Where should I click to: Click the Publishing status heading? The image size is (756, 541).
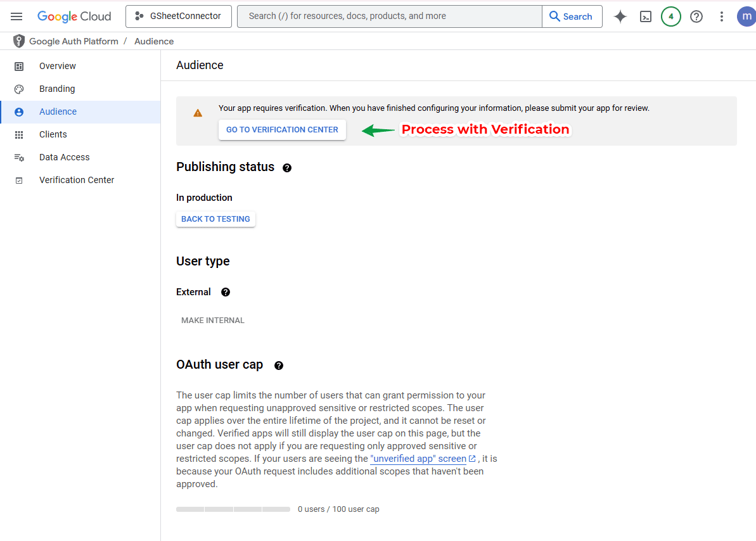pyautogui.click(x=225, y=167)
